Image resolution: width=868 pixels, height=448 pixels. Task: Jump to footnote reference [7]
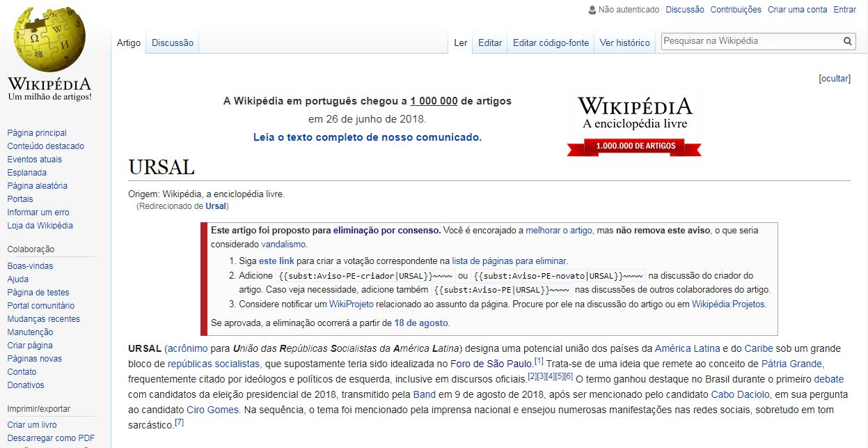point(179,422)
